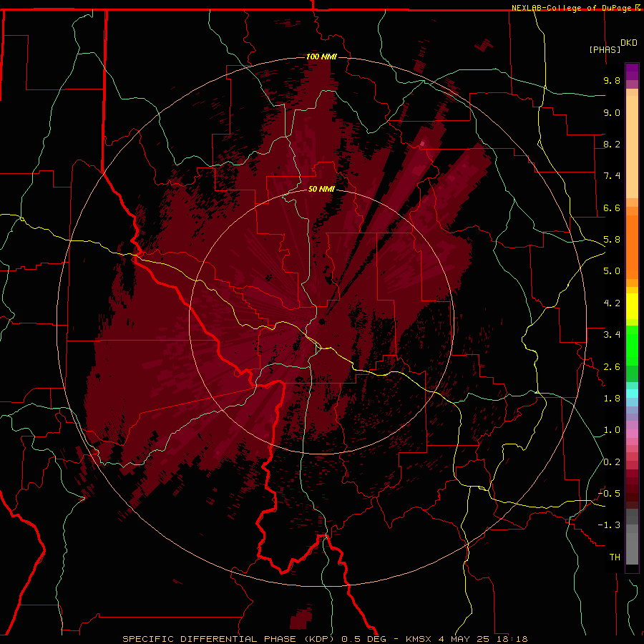Click the 6.6 value on the scale
The width and height of the screenshot is (644, 644).
coord(612,208)
